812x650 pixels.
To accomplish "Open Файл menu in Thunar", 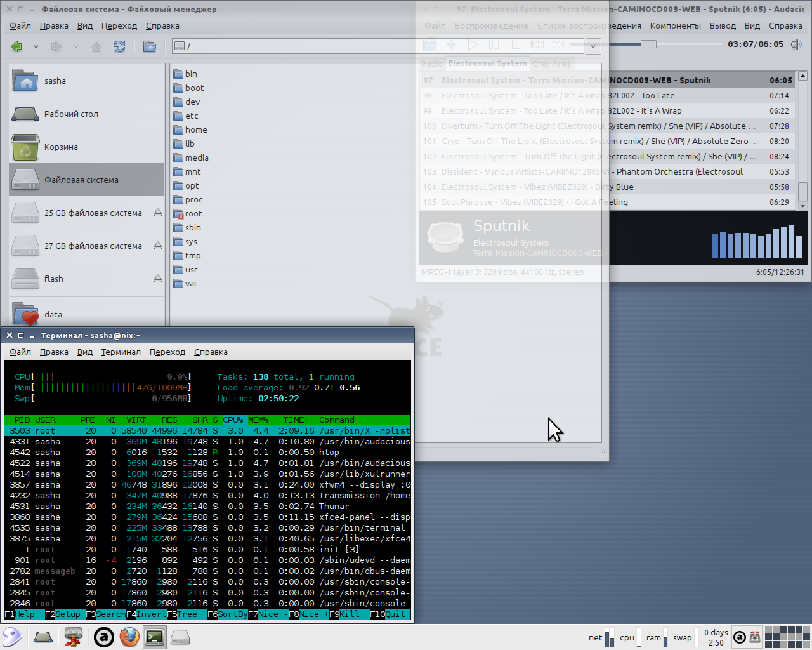I will 20,26.
